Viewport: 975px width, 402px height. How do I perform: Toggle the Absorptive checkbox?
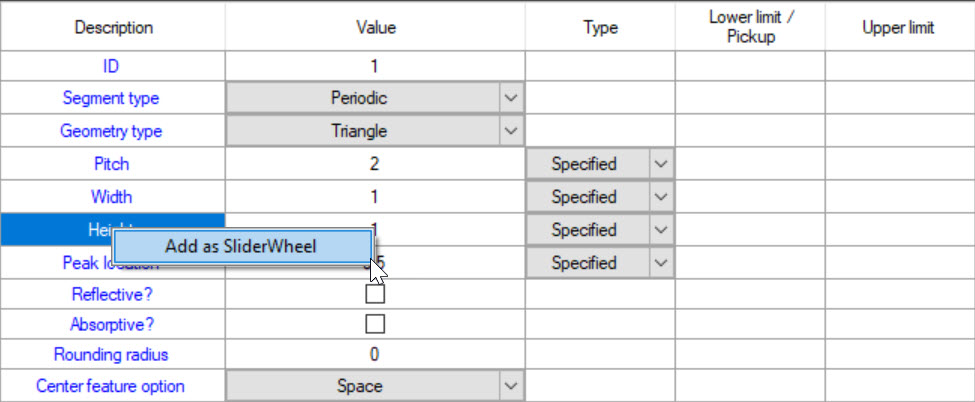pos(375,324)
